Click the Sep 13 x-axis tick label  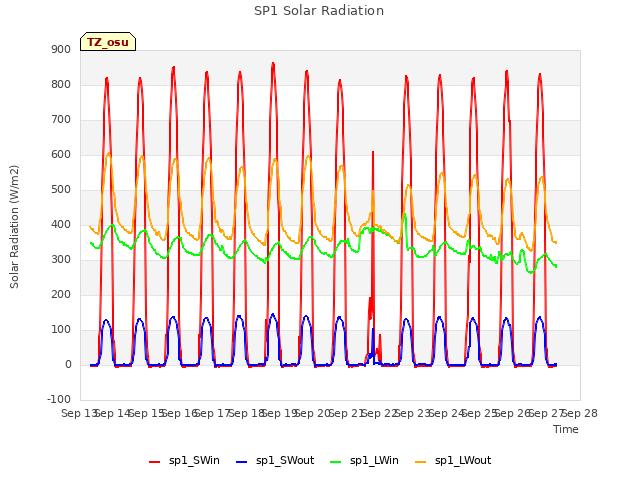click(80, 413)
